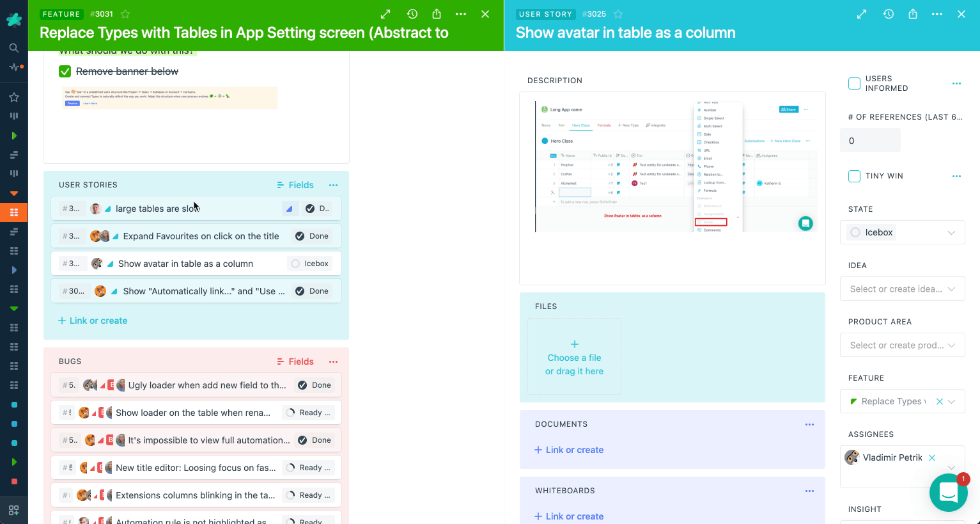The height and width of the screenshot is (524, 980).
Task: Adjust Fields for the USER STORIES section
Action: click(295, 185)
